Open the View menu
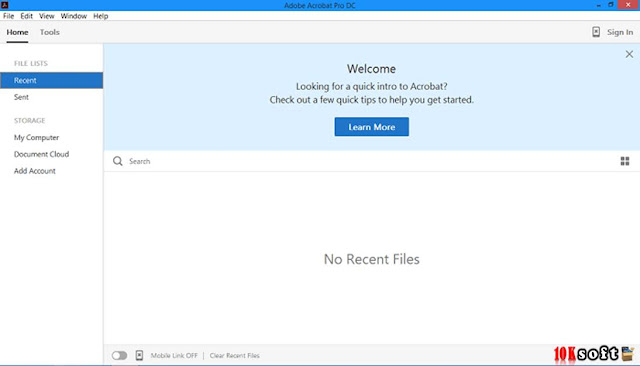 pyautogui.click(x=47, y=16)
